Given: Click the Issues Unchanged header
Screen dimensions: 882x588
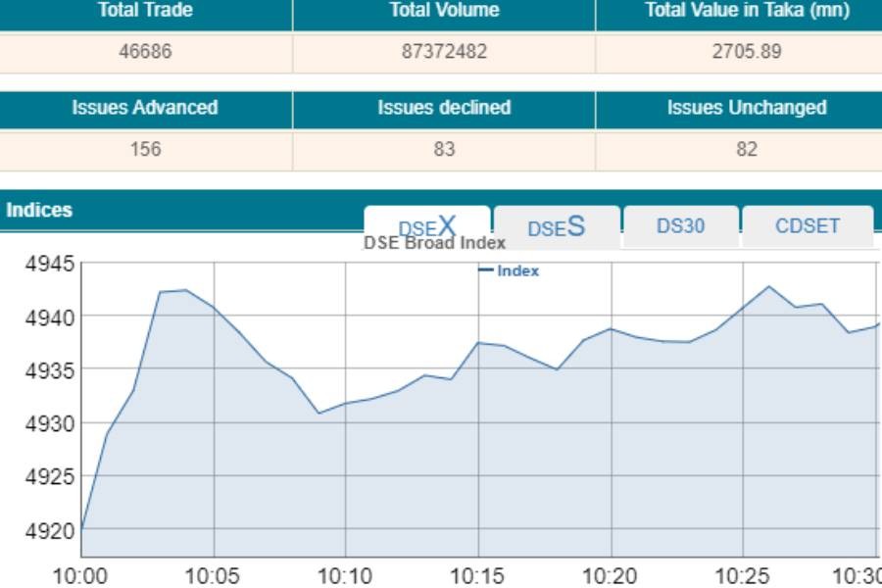Looking at the screenshot, I should 747,108.
